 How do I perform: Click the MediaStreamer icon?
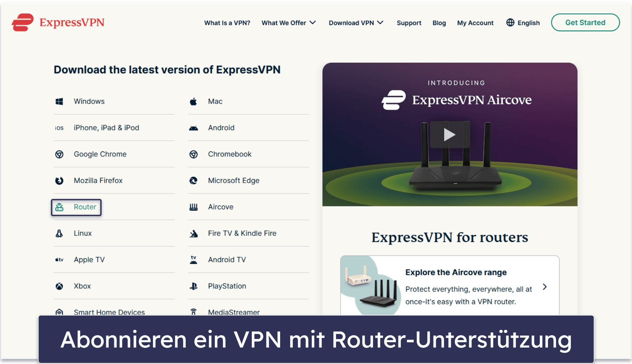(193, 312)
